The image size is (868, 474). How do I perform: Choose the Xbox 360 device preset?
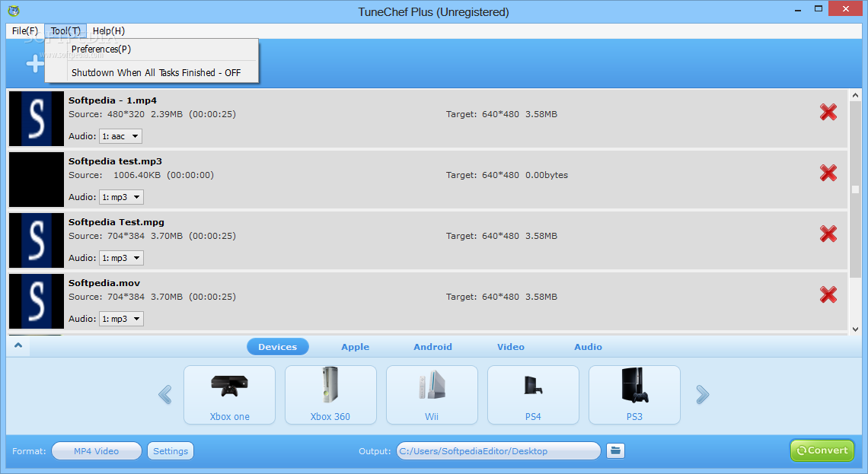click(x=330, y=395)
